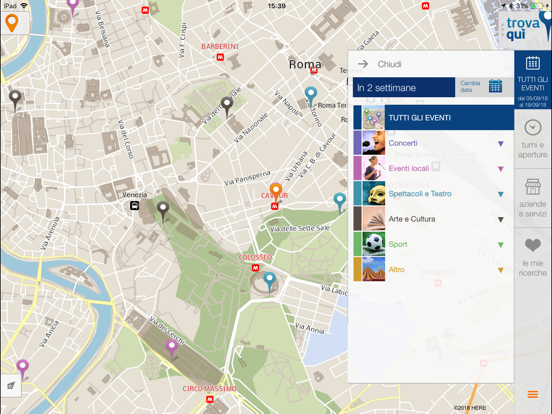The height and width of the screenshot is (414, 552).
Task: Choose the Spettacoli e Teatro label
Action: [x=420, y=194]
